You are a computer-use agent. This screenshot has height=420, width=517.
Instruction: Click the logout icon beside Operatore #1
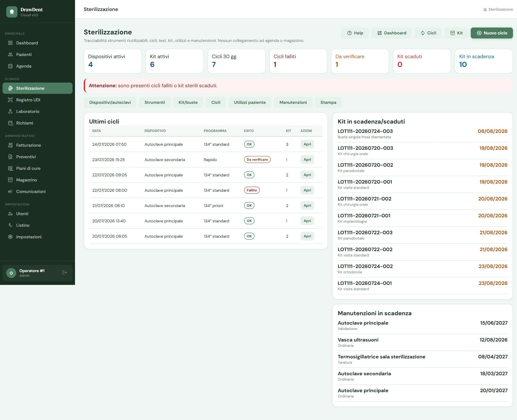point(65,272)
